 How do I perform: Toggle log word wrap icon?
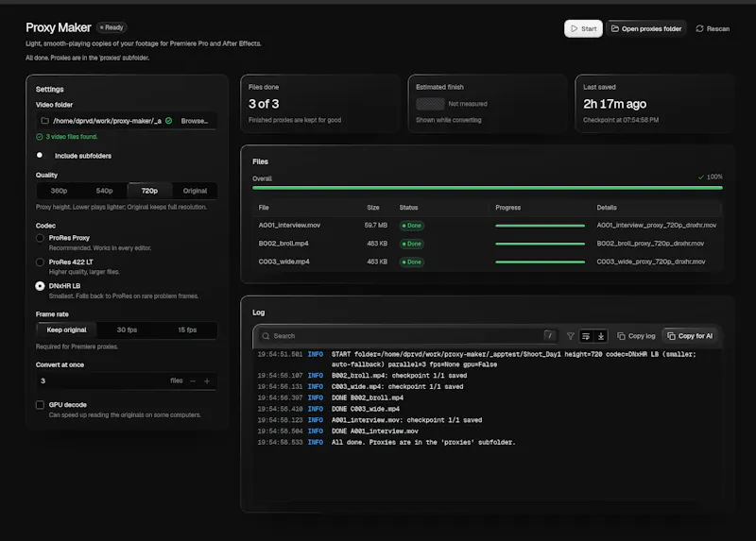pyautogui.click(x=586, y=336)
